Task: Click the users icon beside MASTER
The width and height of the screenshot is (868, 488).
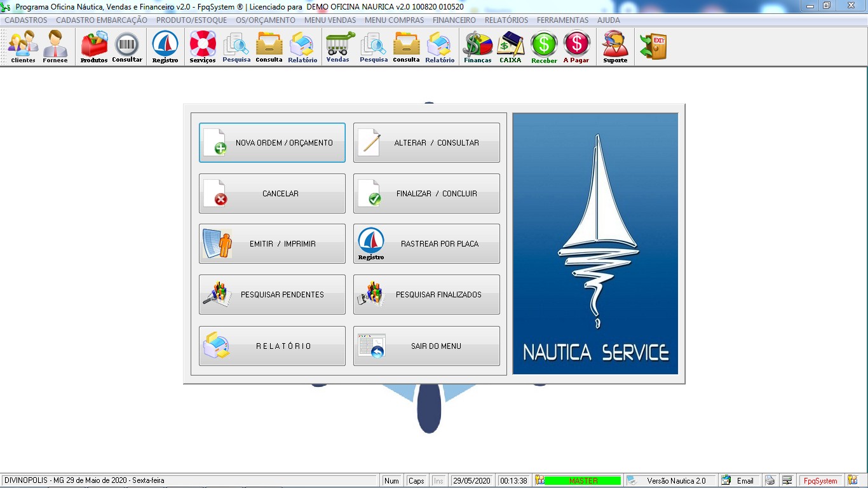Action: tap(539, 481)
